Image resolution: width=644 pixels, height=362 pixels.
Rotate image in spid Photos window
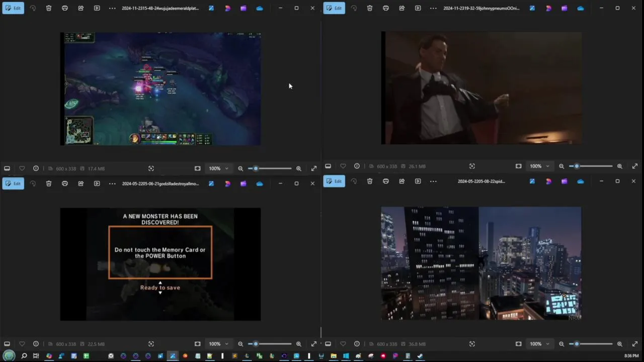[x=354, y=181]
